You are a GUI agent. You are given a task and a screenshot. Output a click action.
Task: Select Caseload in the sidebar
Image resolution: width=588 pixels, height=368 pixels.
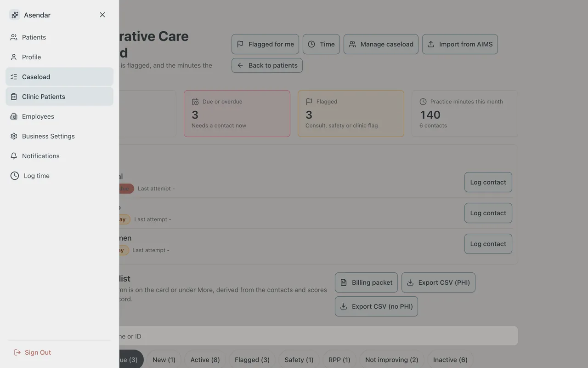click(59, 77)
